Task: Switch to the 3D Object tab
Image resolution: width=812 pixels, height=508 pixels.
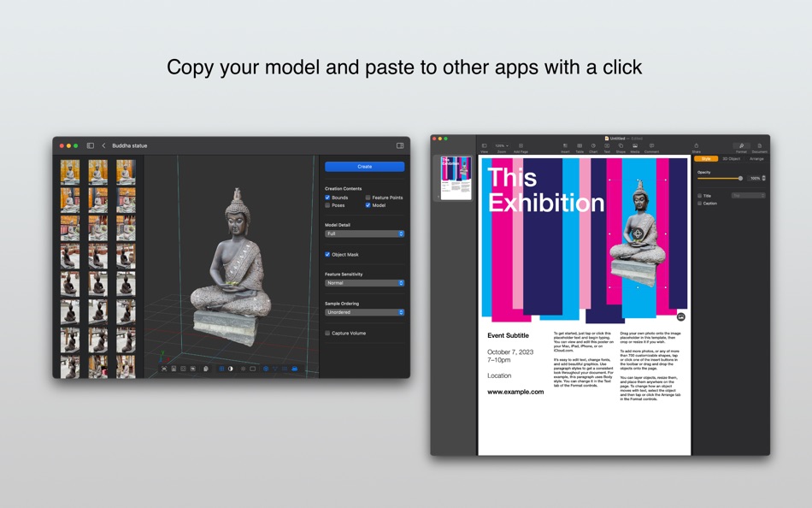Action: pos(731,158)
